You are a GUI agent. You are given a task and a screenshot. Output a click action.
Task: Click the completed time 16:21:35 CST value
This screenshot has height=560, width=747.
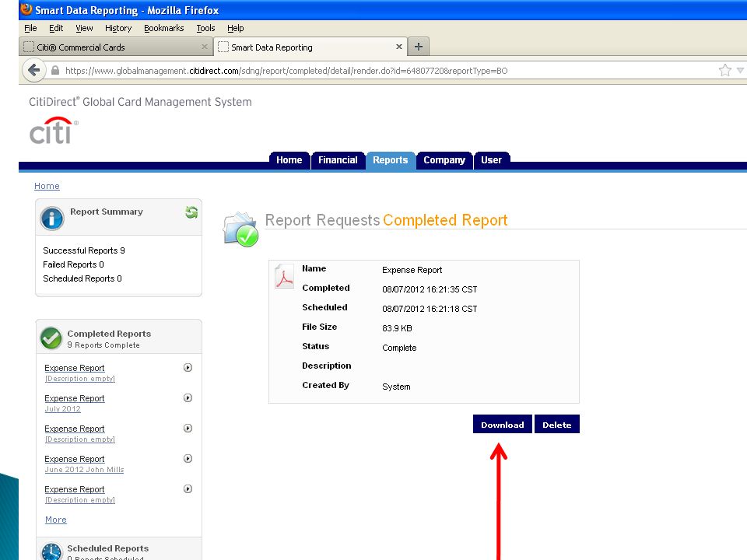coord(430,289)
